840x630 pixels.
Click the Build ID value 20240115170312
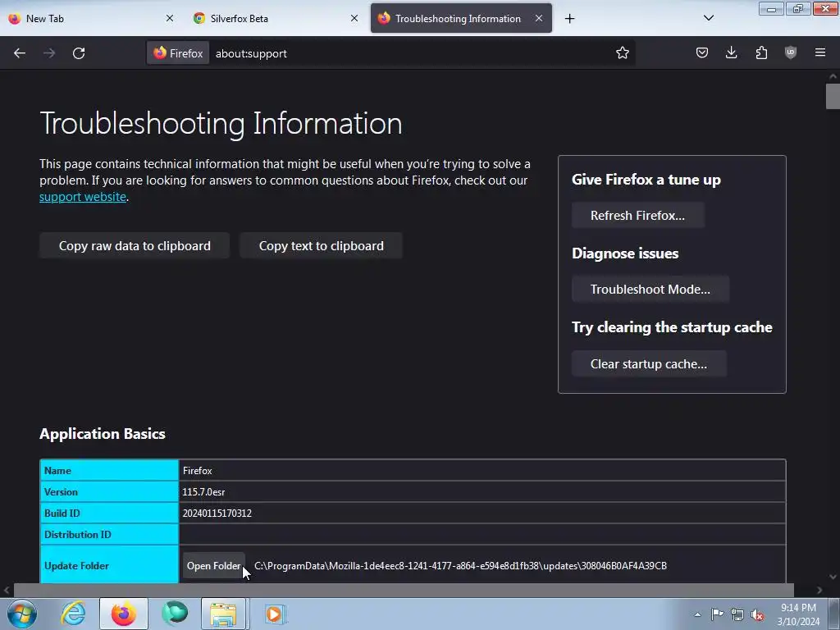pyautogui.click(x=217, y=514)
